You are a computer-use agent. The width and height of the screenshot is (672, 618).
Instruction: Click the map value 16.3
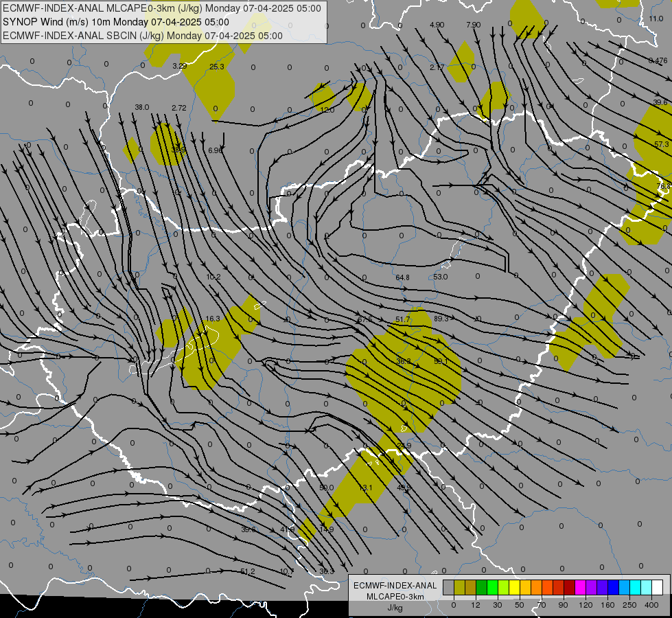(x=213, y=319)
